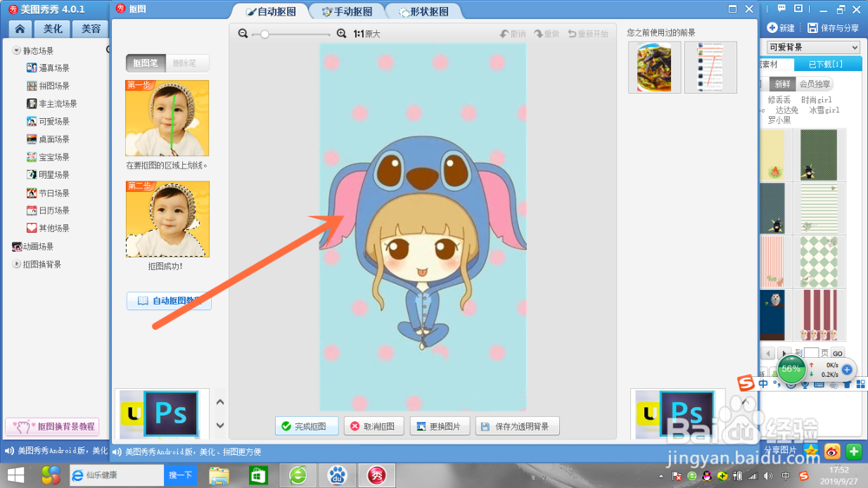Go to the home icon tab
Viewport: 868px width, 488px height.
[x=20, y=29]
